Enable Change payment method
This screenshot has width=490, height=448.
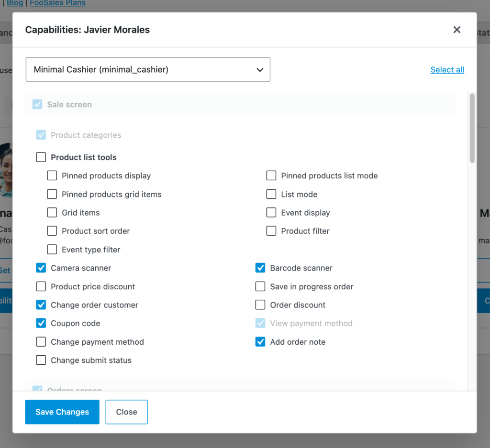[41, 342]
